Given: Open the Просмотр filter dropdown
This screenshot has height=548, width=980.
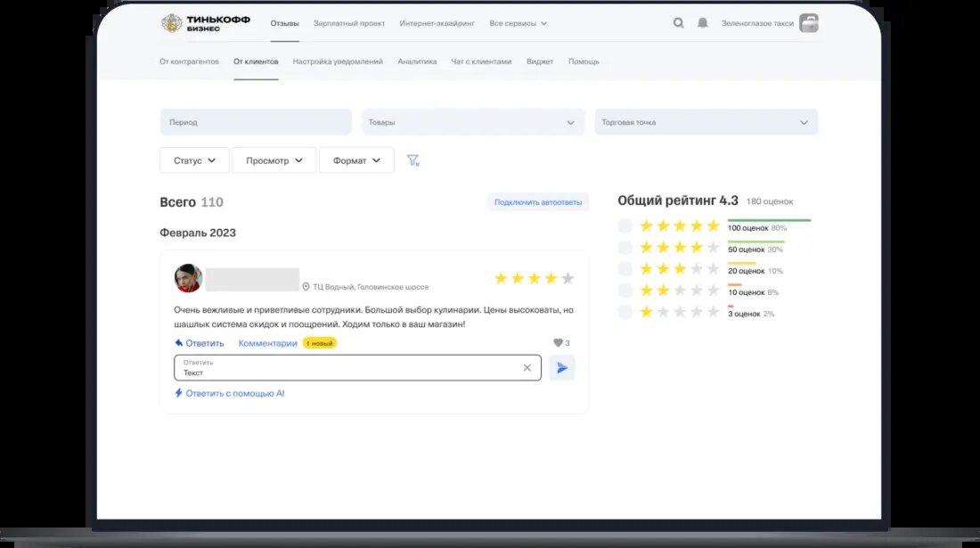Looking at the screenshot, I should [x=274, y=160].
